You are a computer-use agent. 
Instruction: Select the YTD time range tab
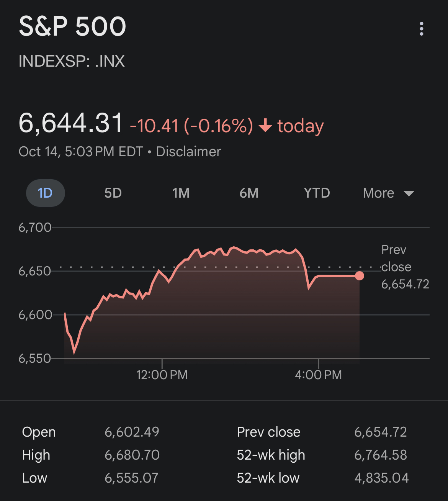(317, 193)
